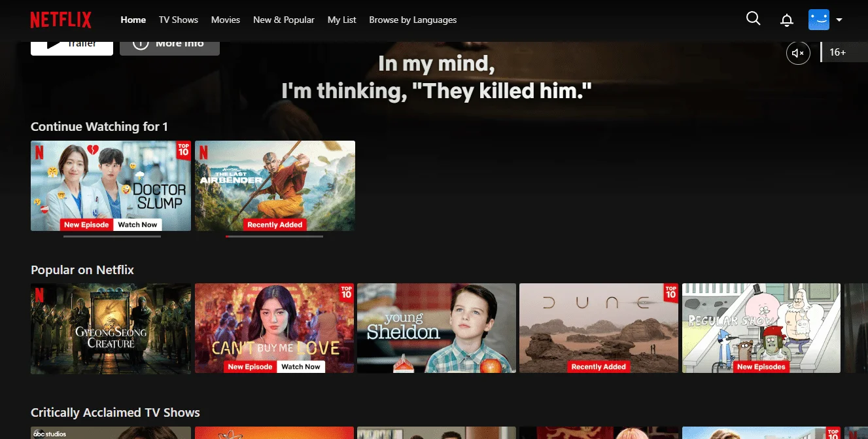Click the Popular on Netflix heading

pyautogui.click(x=82, y=270)
